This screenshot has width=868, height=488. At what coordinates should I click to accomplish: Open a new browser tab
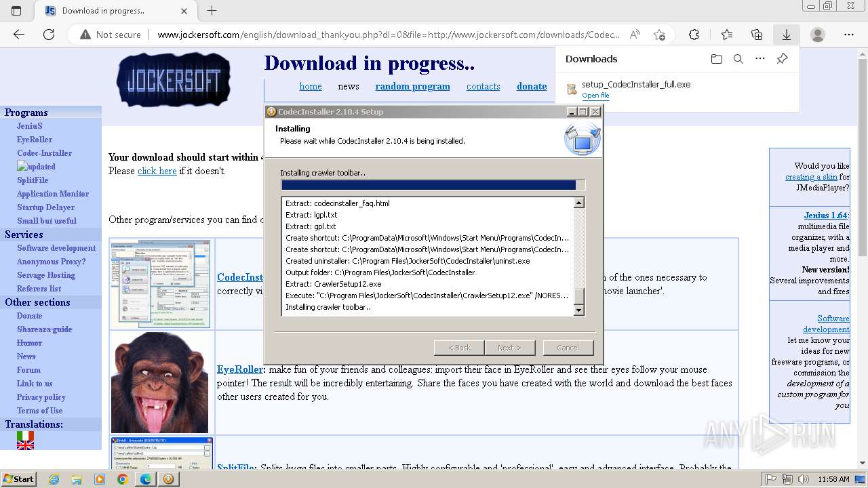click(212, 11)
